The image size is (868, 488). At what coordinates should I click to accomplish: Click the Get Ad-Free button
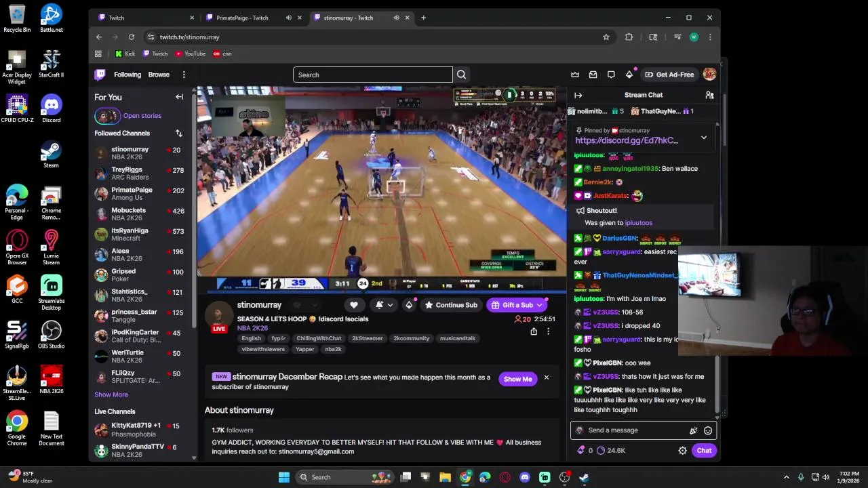click(x=669, y=75)
